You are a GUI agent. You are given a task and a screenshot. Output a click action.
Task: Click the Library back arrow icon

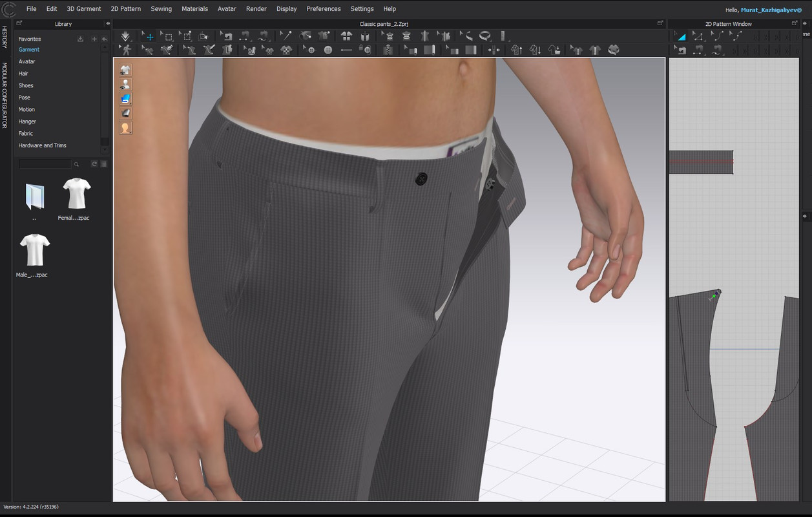[x=104, y=39]
